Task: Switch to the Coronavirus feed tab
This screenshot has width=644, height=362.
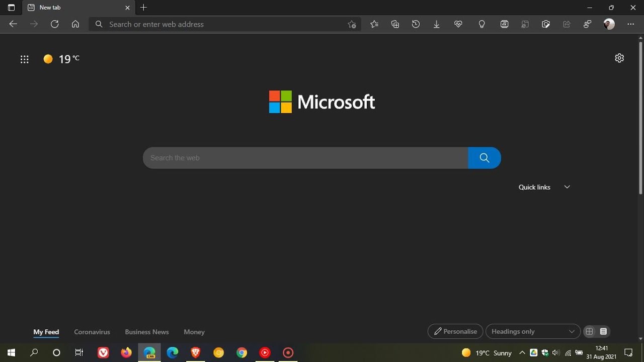Action: (92, 332)
